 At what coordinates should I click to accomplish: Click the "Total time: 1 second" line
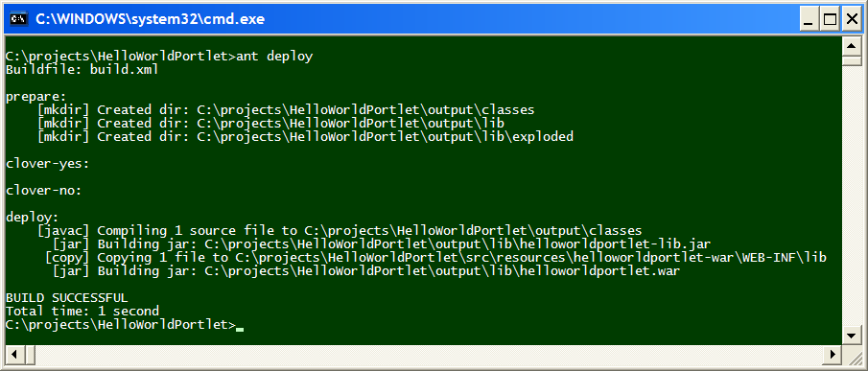click(x=82, y=312)
